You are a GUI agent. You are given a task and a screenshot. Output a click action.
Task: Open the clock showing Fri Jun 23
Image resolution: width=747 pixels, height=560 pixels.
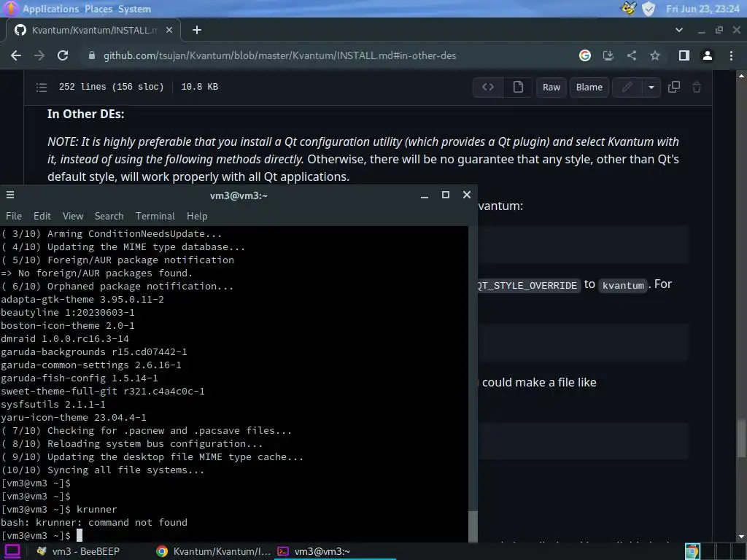pos(703,9)
